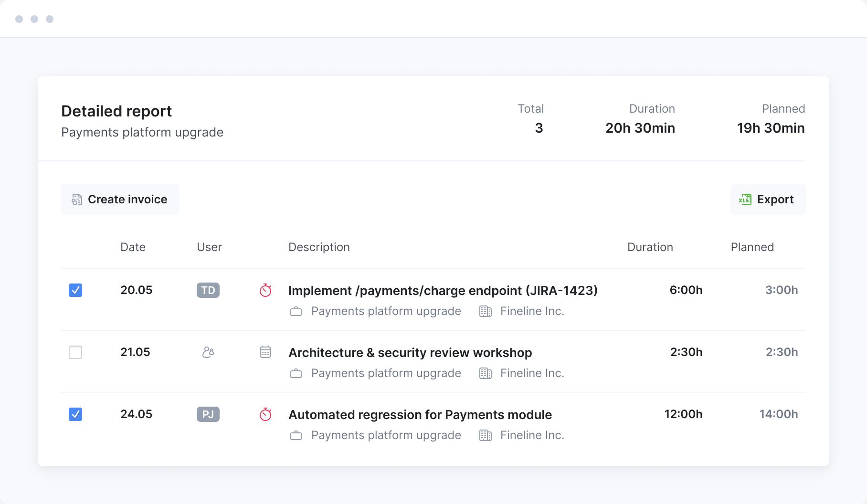Click the Duration column header in the table
The image size is (867, 504).
click(650, 247)
